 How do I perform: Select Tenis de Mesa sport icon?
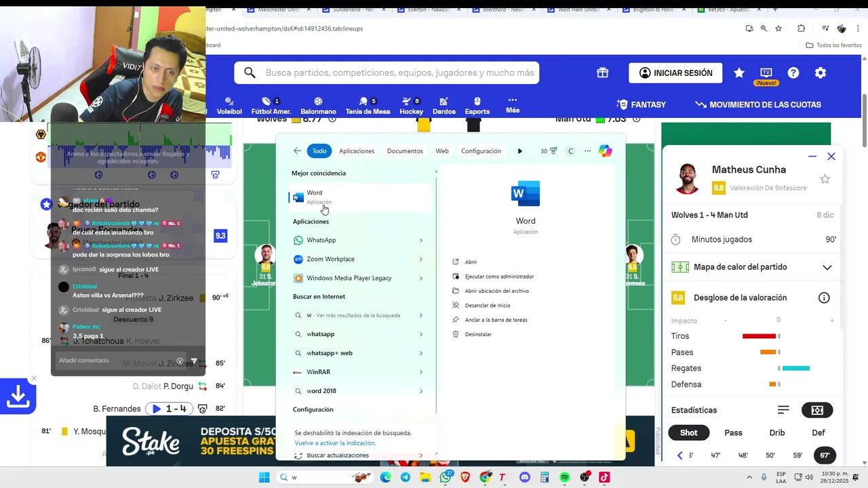point(368,106)
